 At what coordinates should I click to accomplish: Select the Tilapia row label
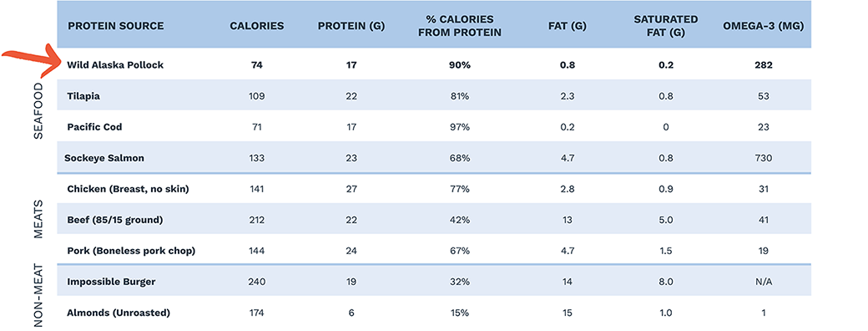83,96
